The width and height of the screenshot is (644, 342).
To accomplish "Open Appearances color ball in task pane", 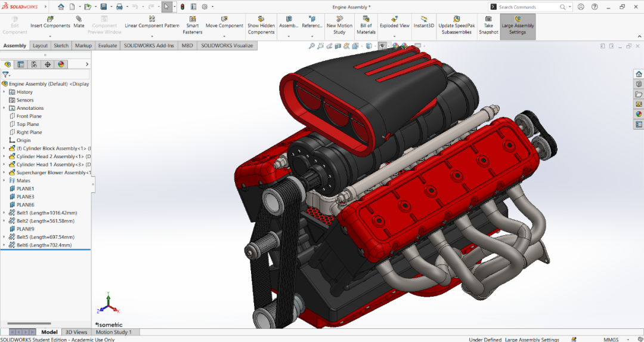I will pos(639,114).
